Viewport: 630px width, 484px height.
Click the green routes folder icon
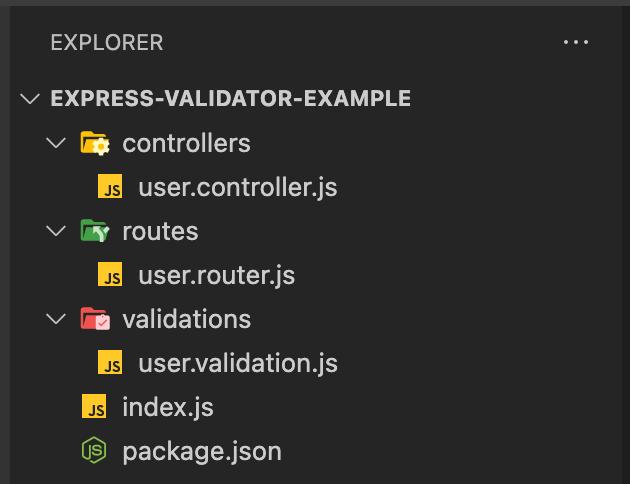click(95, 231)
